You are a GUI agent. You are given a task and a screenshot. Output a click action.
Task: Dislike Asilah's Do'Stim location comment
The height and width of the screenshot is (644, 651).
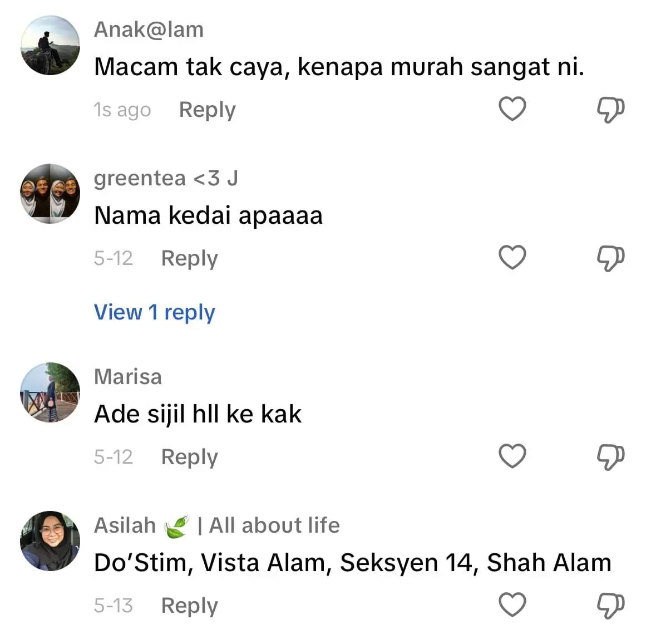tap(610, 605)
